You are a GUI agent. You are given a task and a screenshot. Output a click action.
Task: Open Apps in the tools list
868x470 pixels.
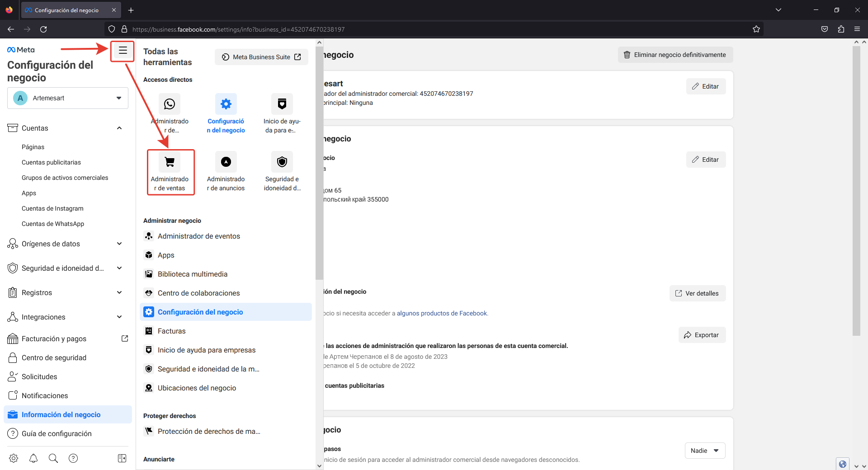coord(226,255)
